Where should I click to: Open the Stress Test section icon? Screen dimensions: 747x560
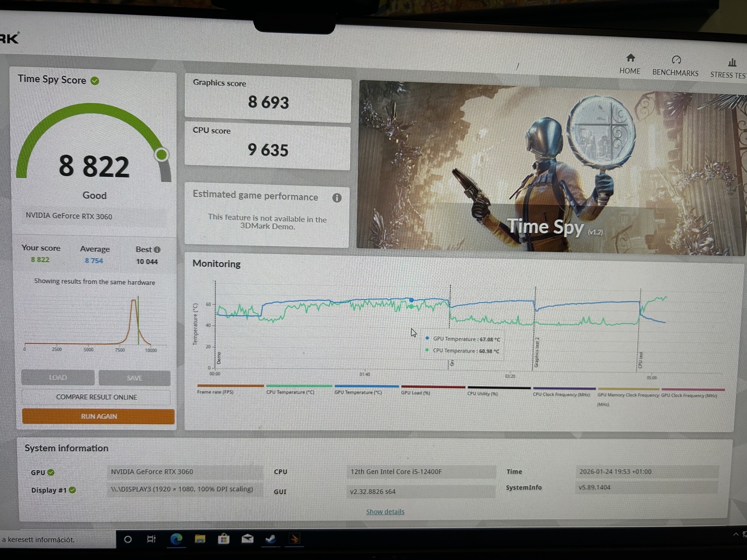733,63
